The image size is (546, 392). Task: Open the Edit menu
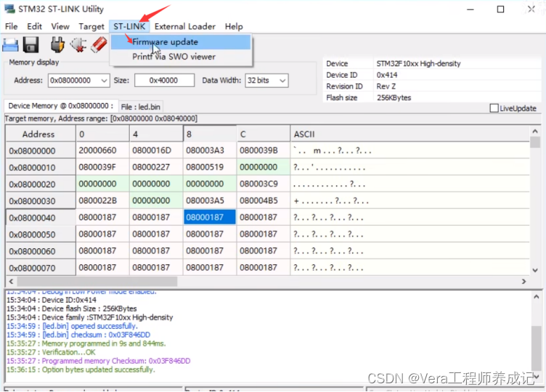click(34, 26)
